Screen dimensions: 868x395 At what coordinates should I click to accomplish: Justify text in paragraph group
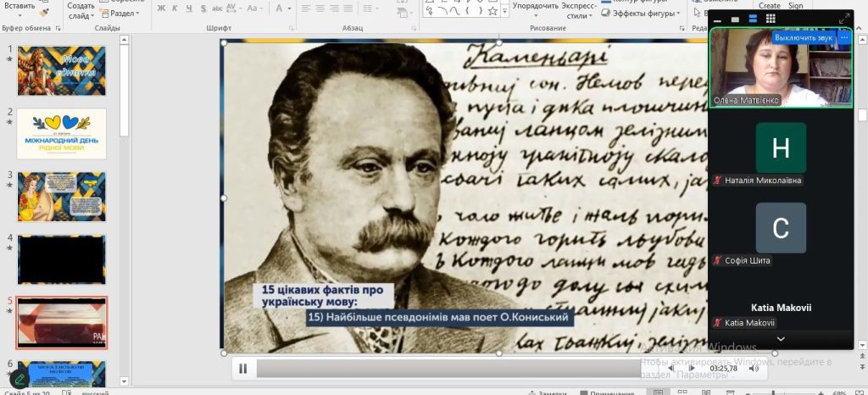coord(348,8)
